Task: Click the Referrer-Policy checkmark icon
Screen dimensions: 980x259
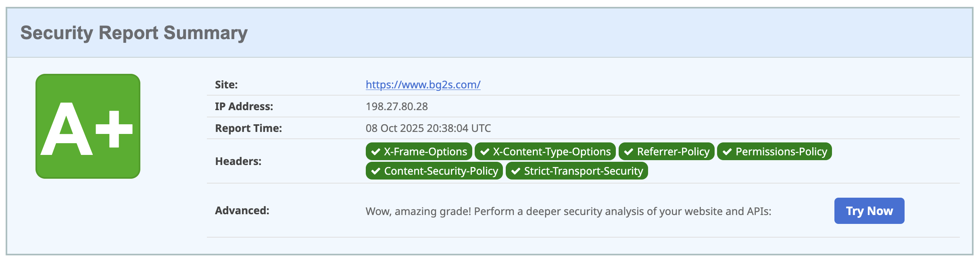Action: (x=629, y=152)
